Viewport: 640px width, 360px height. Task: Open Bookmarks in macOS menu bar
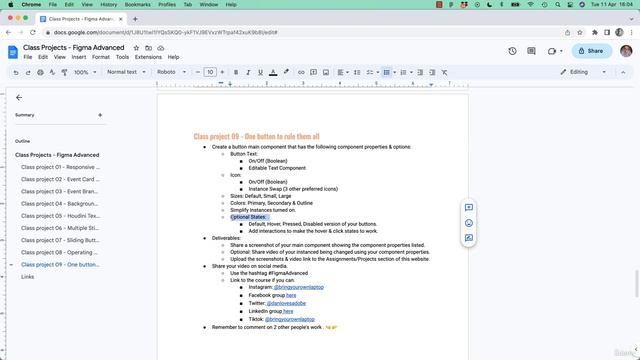point(138,4)
